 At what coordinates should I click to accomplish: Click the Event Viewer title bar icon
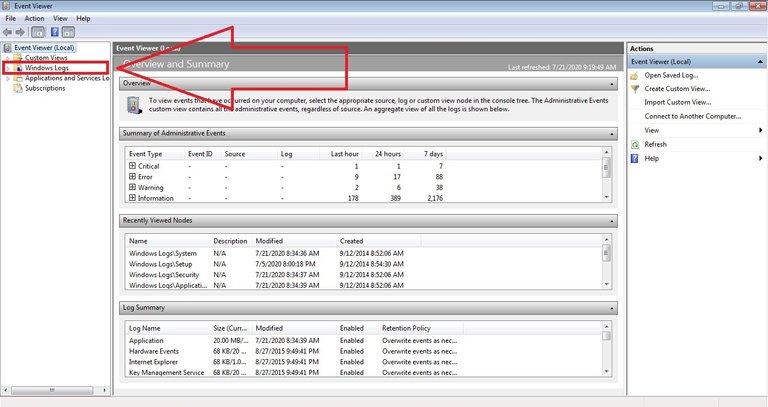[x=6, y=6]
